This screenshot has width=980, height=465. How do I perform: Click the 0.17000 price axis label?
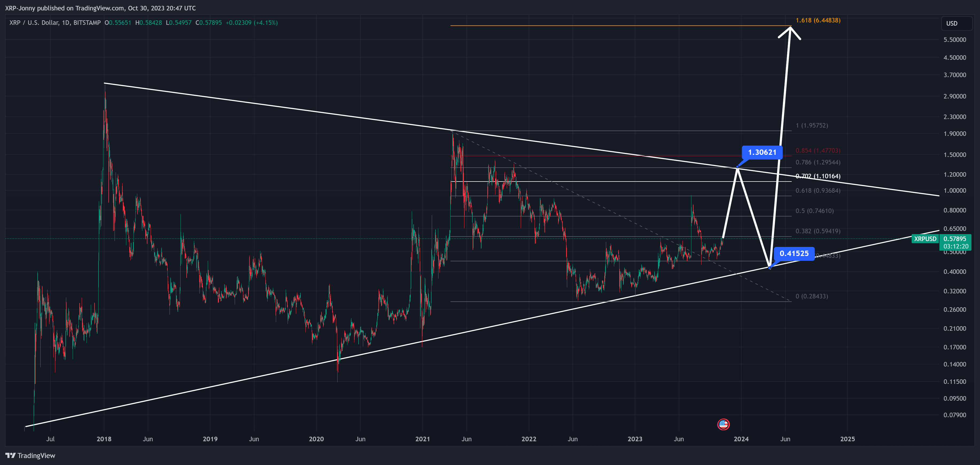click(955, 347)
